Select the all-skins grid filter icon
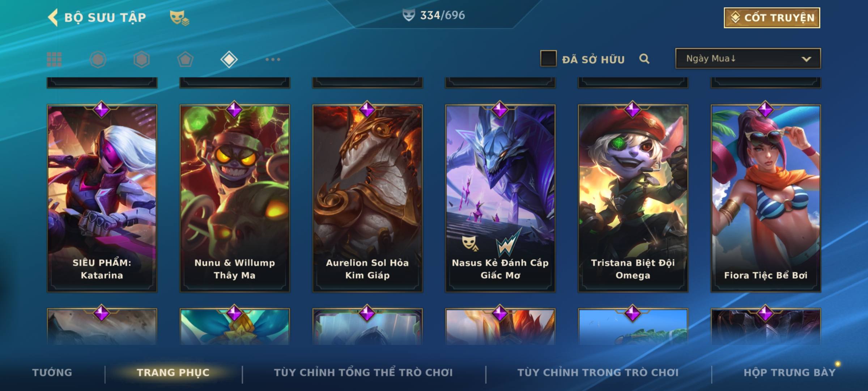 [x=54, y=59]
